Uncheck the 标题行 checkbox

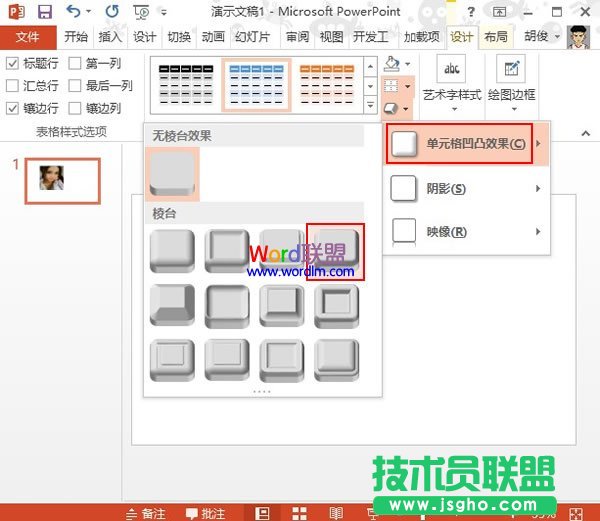[13, 63]
